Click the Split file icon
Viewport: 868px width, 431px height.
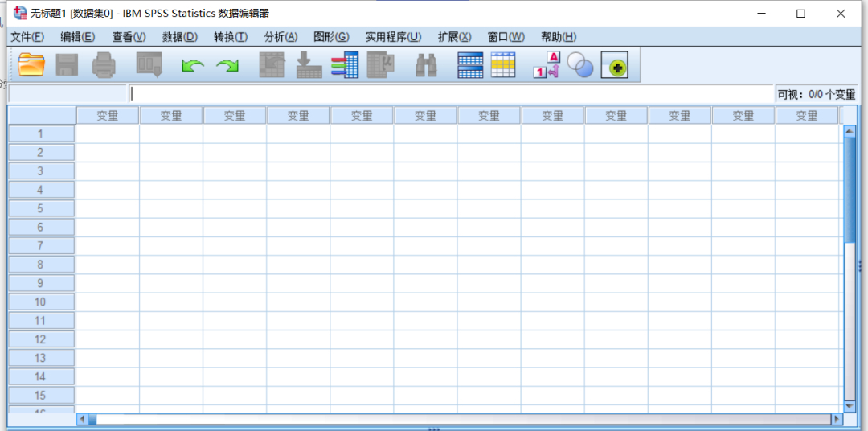pos(470,65)
